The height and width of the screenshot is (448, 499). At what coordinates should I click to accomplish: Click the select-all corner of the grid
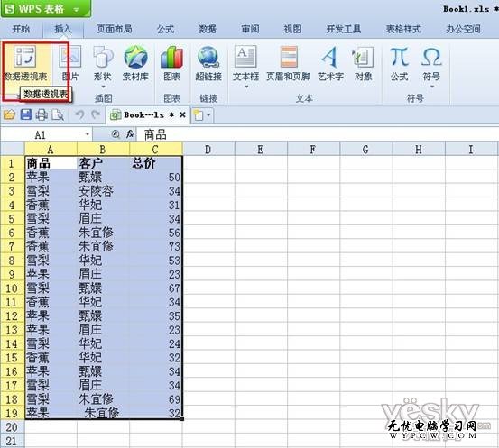[12, 149]
